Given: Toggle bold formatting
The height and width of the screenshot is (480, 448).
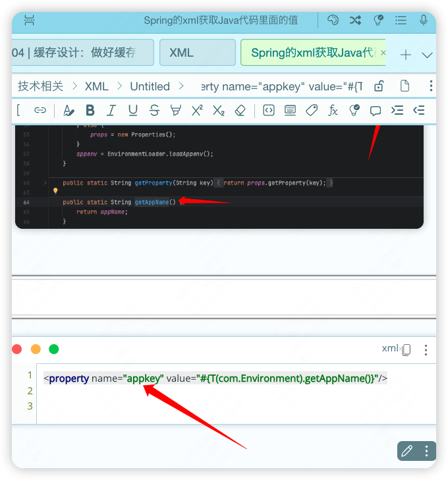Looking at the screenshot, I should (90, 110).
